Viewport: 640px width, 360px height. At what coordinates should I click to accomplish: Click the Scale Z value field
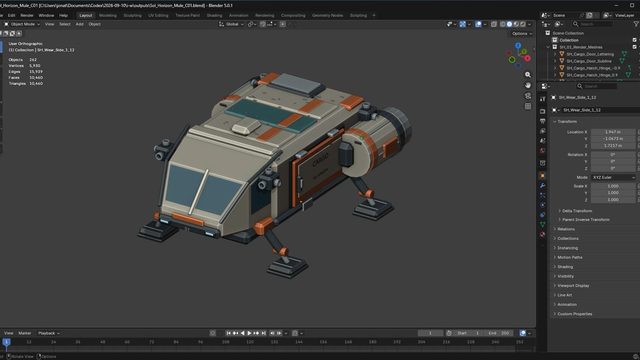[613, 200]
